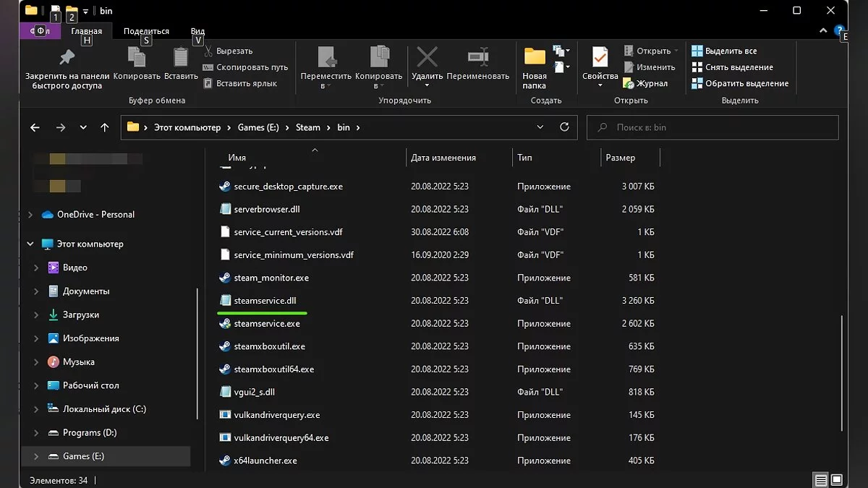This screenshot has height=488, width=868.
Task: Open the Вид ribbon tab
Action: 197,31
